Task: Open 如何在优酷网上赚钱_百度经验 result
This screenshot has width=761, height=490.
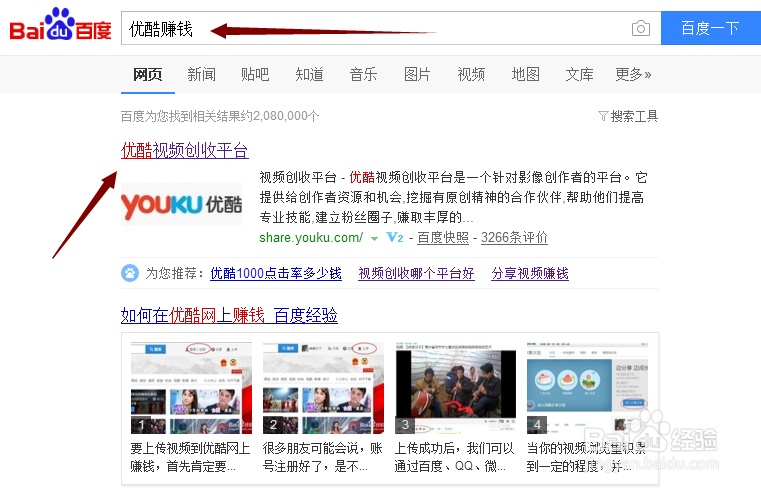Action: click(x=229, y=315)
